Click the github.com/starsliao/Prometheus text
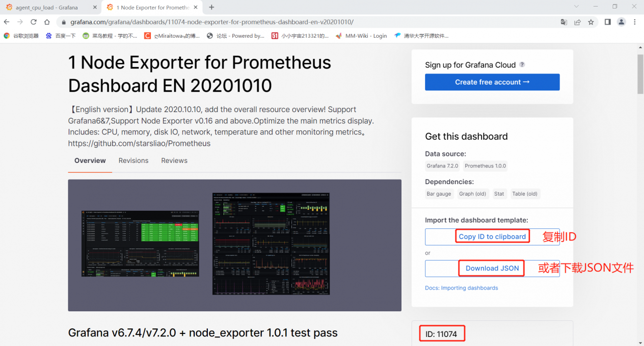This screenshot has width=644, height=346. coord(139,143)
